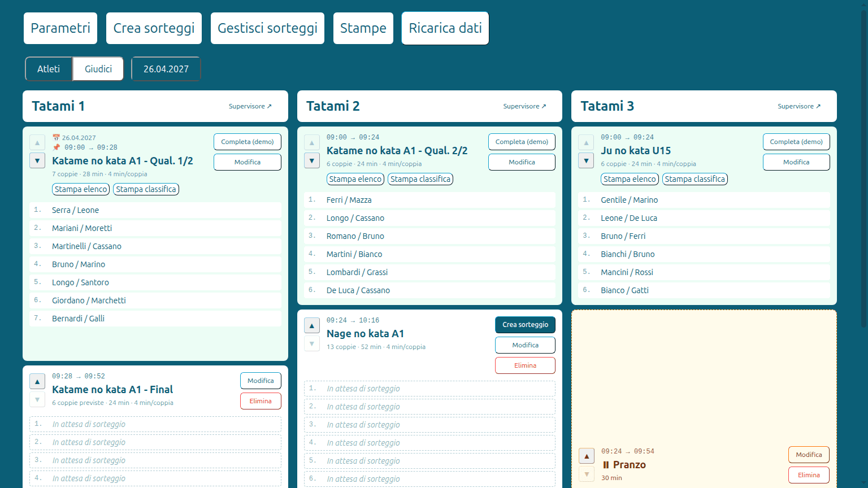Switch to the Atleti view
This screenshot has width=868, height=488.
tap(49, 69)
